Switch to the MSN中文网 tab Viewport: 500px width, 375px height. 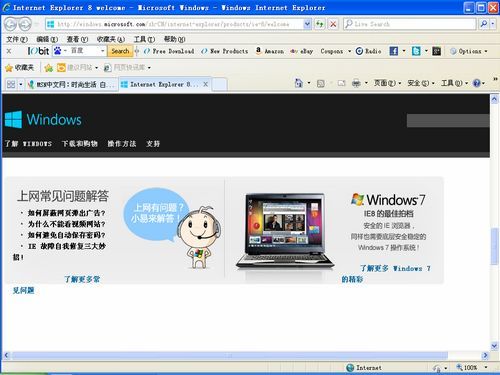pos(72,85)
